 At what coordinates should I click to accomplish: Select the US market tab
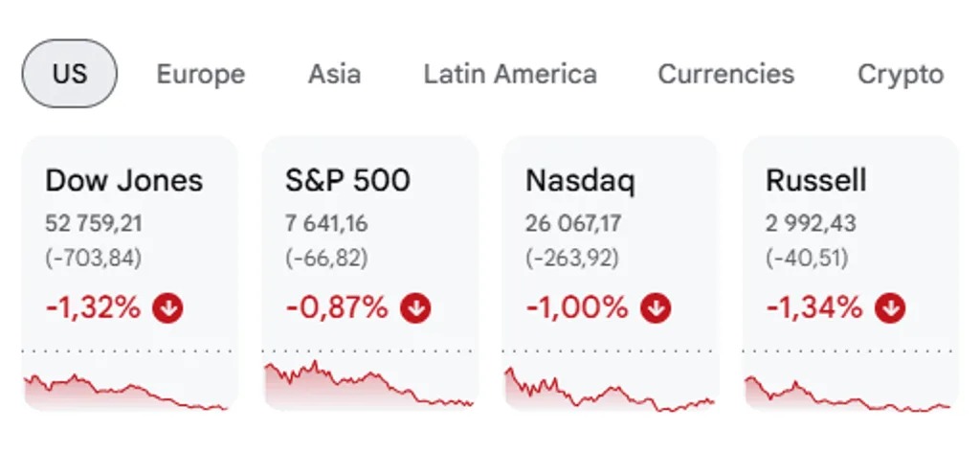[x=69, y=74]
